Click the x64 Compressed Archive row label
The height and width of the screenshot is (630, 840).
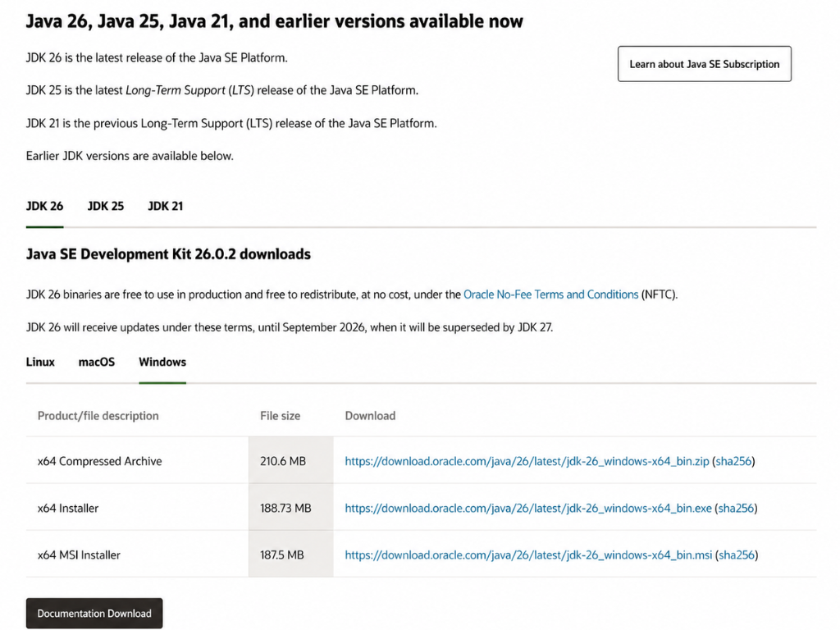99,461
